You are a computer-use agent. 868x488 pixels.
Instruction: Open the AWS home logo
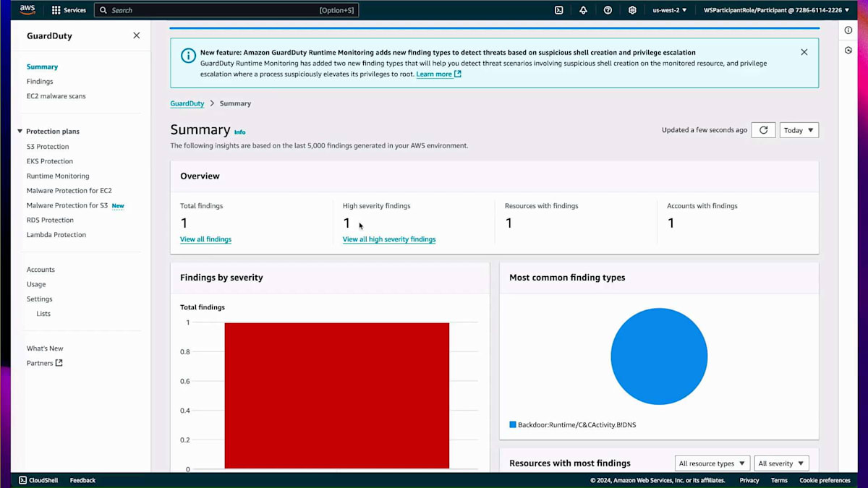(27, 10)
